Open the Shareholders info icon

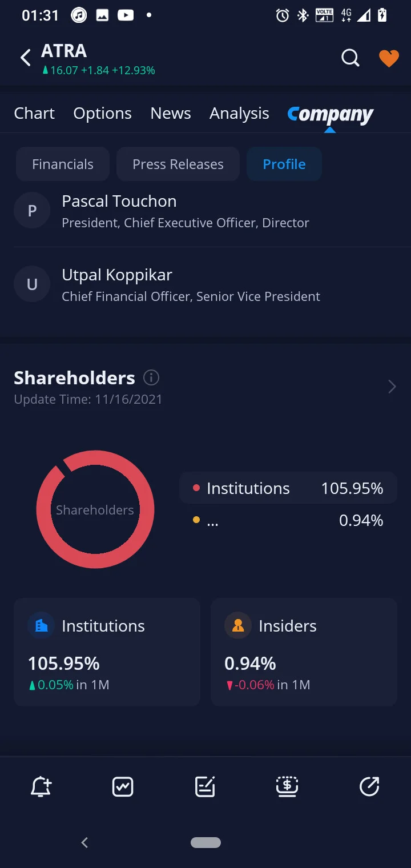(151, 377)
